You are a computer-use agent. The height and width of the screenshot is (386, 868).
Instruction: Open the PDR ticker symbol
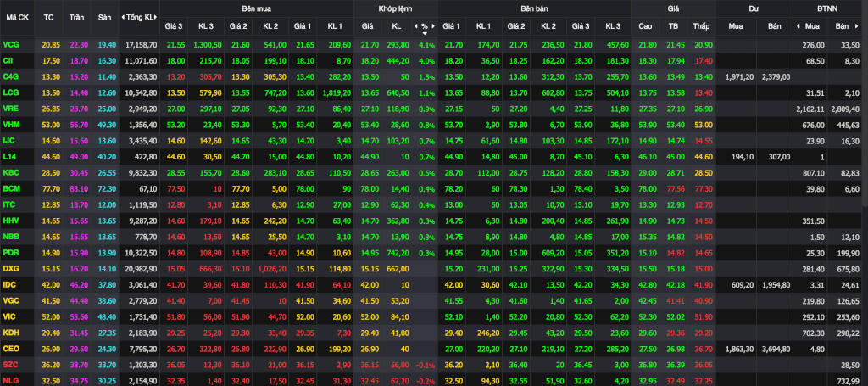(11, 253)
